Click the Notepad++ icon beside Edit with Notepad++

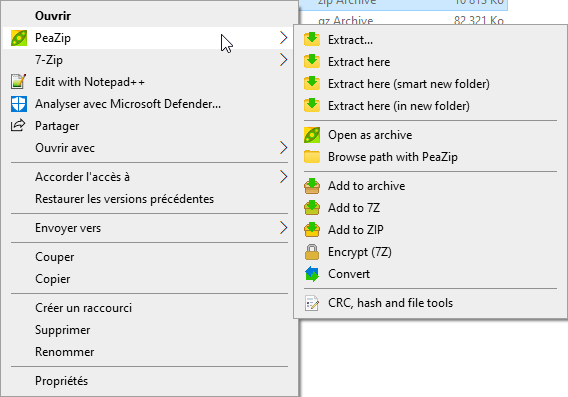[18, 82]
